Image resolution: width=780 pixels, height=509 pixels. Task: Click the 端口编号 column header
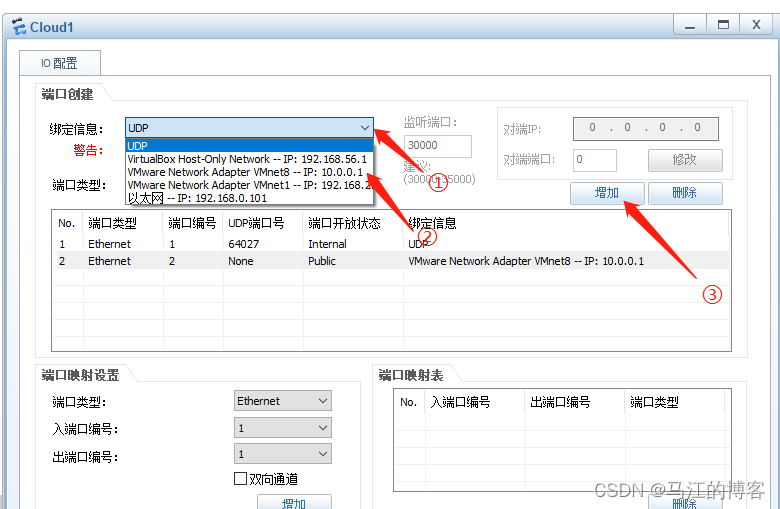(x=193, y=223)
